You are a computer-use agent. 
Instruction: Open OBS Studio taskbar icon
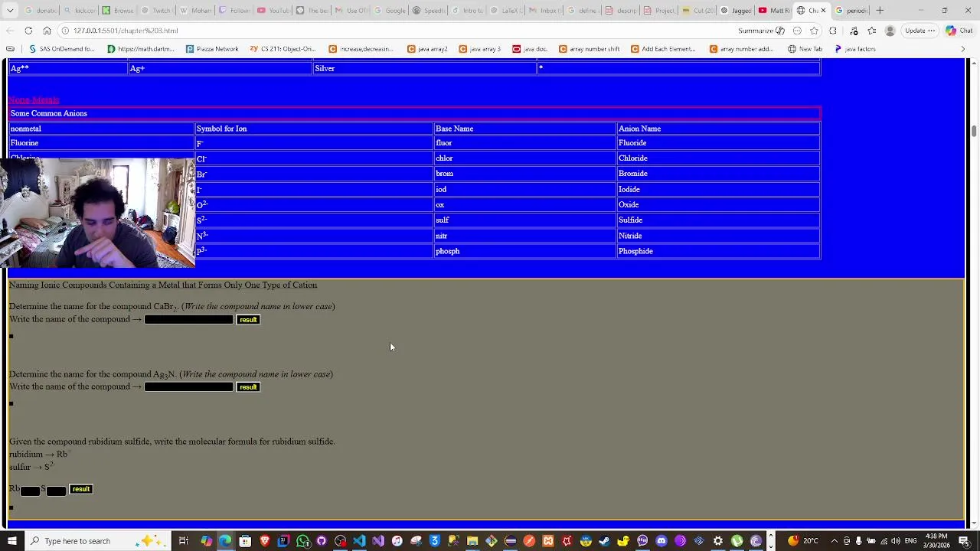340,541
